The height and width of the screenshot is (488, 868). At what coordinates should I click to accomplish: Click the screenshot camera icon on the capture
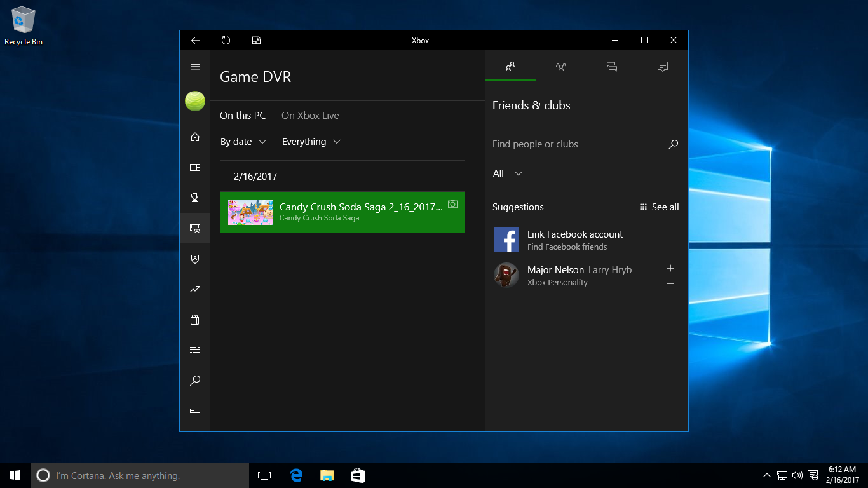click(452, 204)
